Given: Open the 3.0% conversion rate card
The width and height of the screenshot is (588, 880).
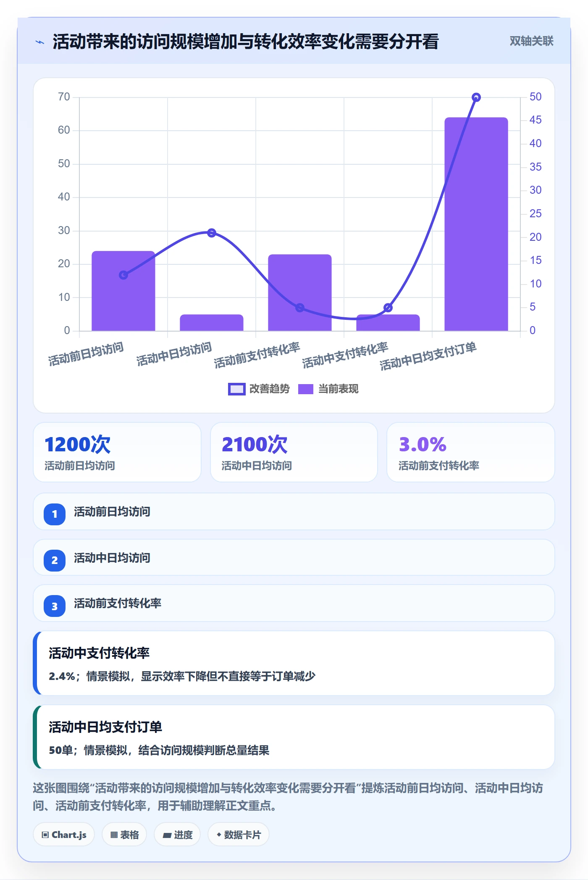Looking at the screenshot, I should tap(471, 452).
